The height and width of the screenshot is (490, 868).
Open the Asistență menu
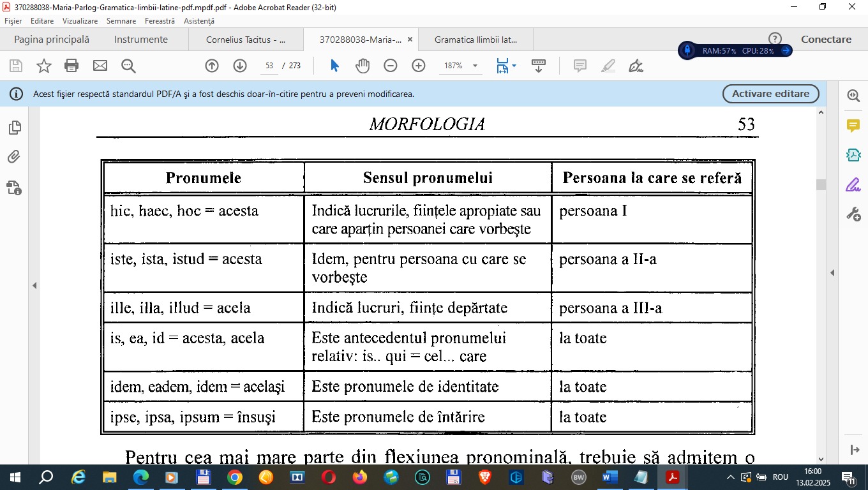[x=199, y=21]
